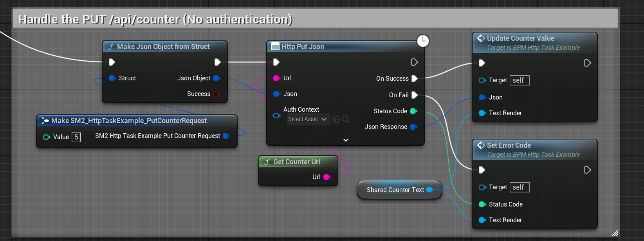Screen dimensions: 644x241
Task: Click the red Success pin on Make Json Object
Action: [x=216, y=94]
